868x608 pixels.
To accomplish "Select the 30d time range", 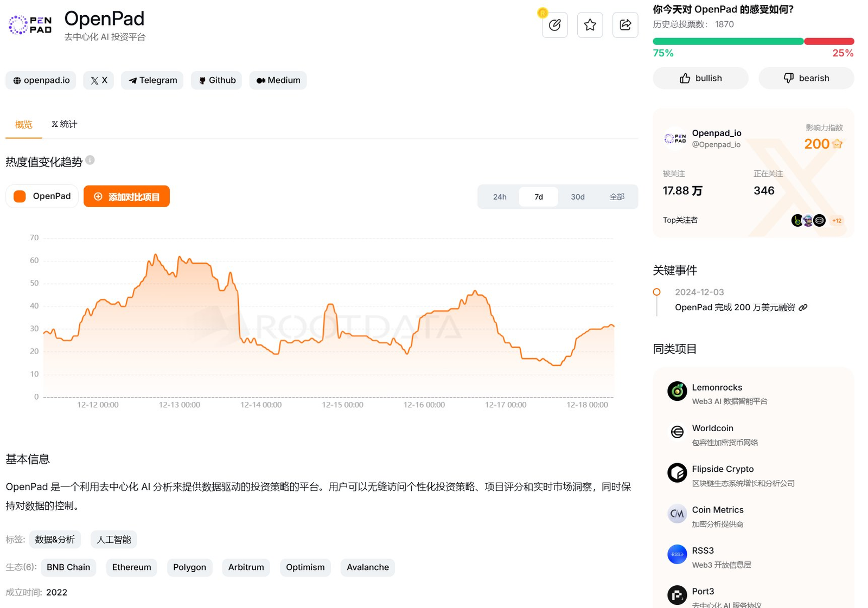I will pos(578,197).
